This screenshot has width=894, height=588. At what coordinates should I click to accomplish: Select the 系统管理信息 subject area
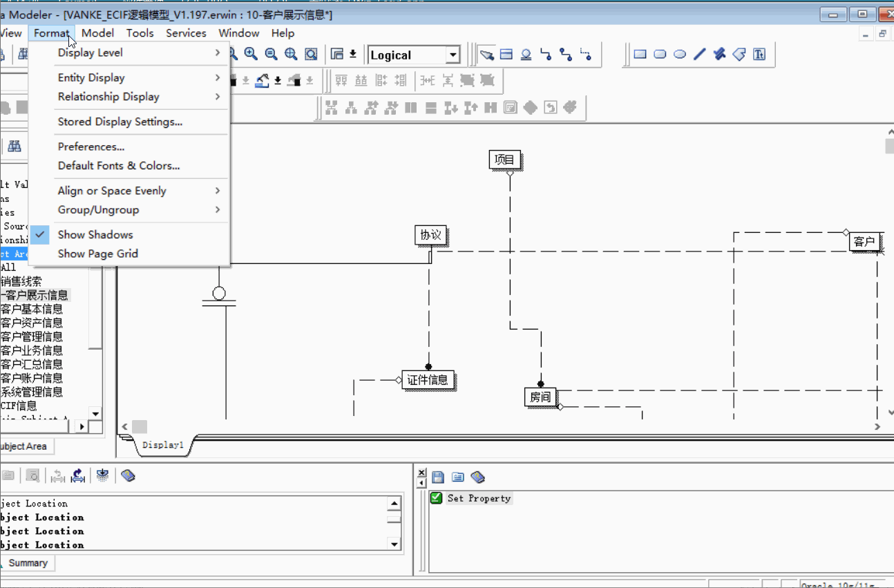(x=32, y=392)
